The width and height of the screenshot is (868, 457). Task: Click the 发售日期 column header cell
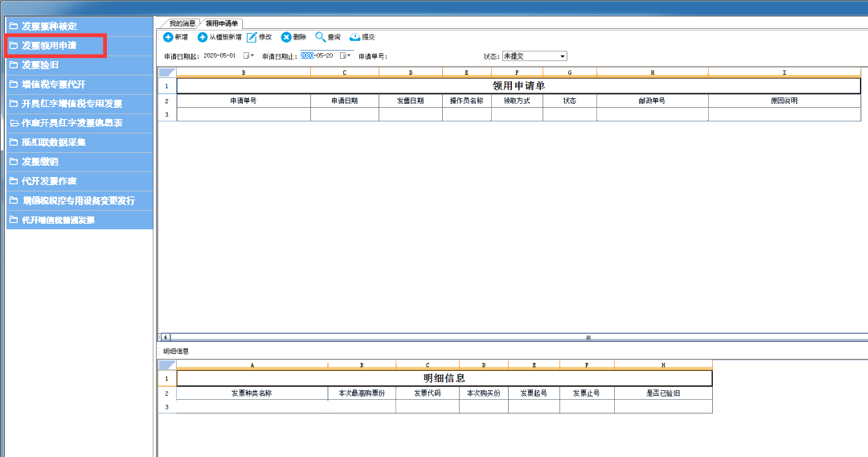[411, 101]
